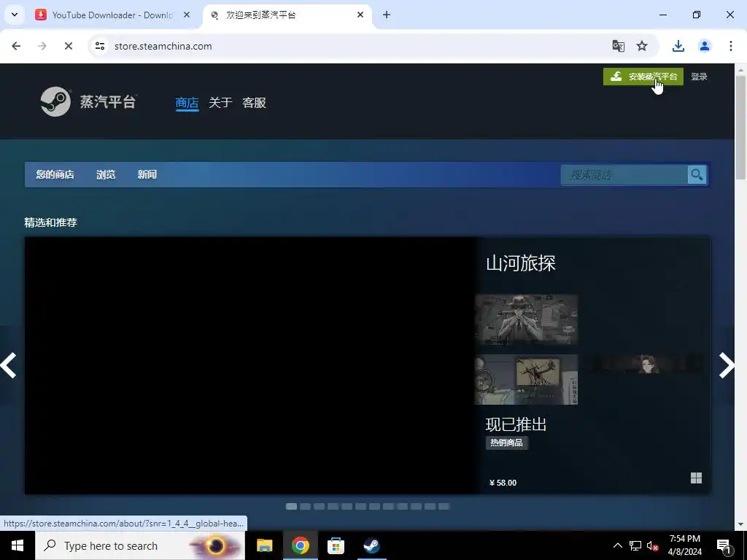Open a new browser tab with plus

(387, 15)
